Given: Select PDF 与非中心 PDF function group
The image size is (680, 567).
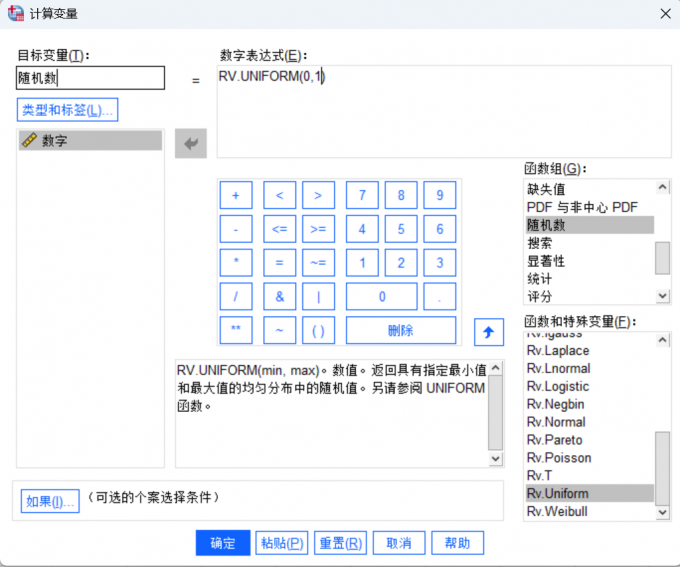Looking at the screenshot, I should (x=589, y=207).
